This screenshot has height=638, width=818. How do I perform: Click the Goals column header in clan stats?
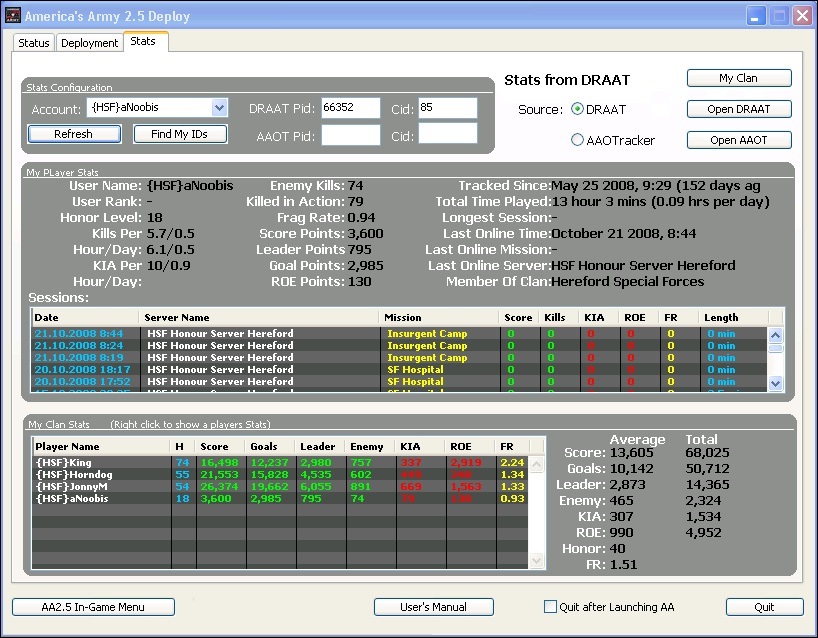270,447
